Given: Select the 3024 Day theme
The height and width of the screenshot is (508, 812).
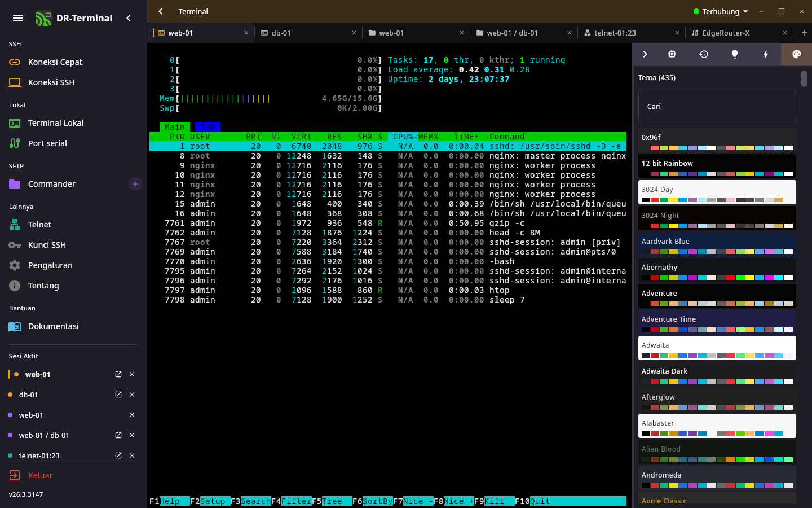Looking at the screenshot, I should 717,192.
